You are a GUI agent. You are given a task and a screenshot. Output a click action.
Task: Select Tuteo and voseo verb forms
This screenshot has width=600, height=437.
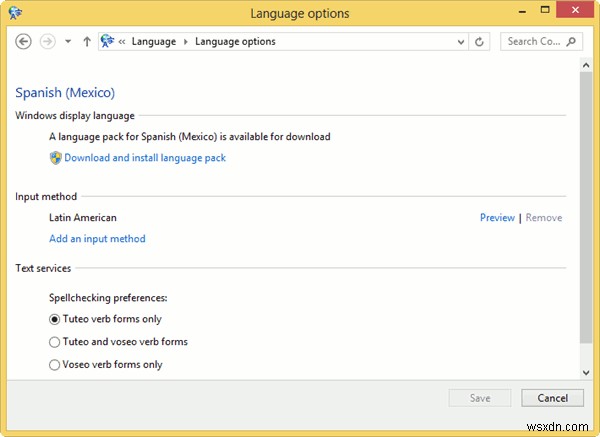[119, 341]
